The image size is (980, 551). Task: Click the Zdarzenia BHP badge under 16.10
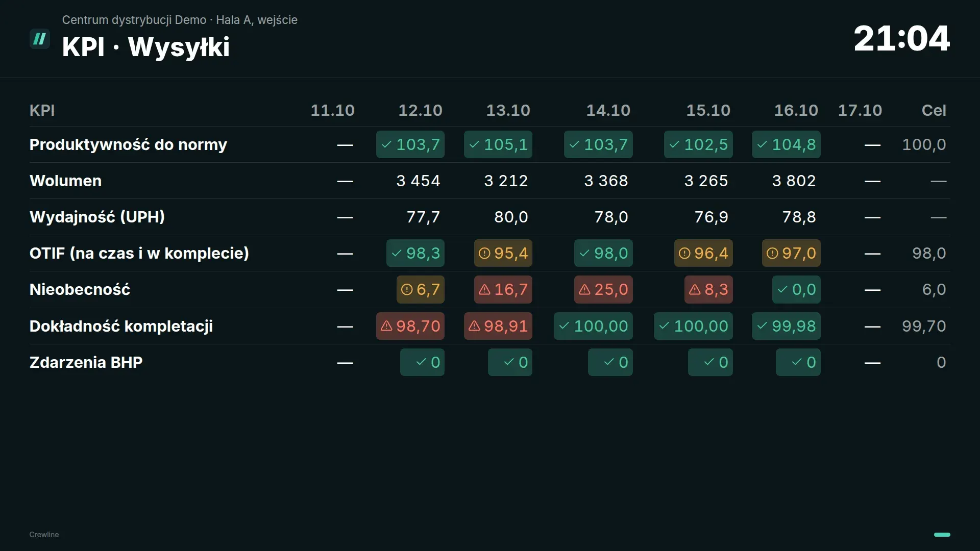[798, 362]
